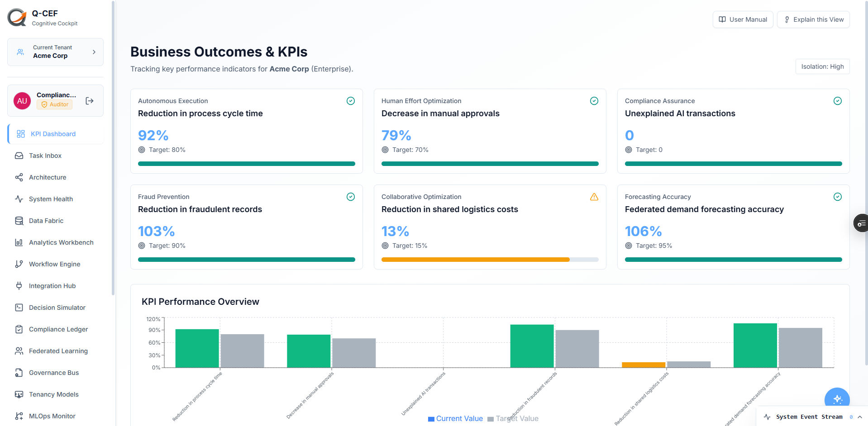Image resolution: width=868 pixels, height=426 pixels.
Task: Click the Isolation: High badge
Action: tap(822, 66)
